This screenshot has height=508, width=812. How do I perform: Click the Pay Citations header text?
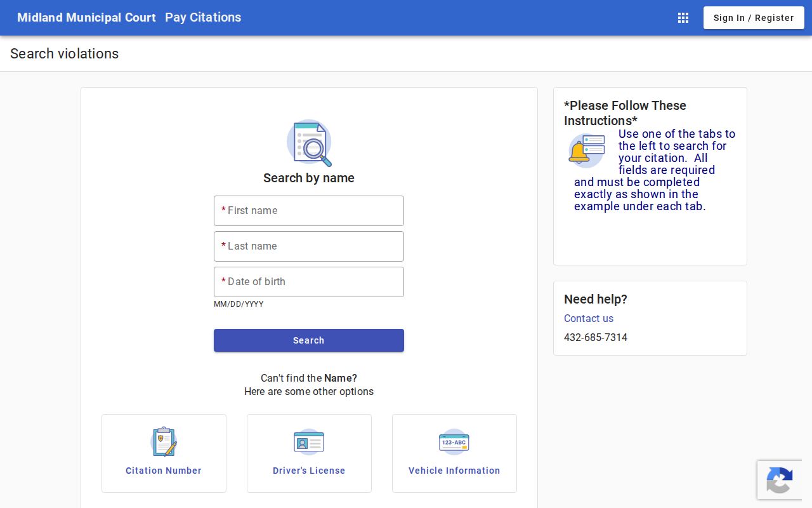tap(203, 18)
